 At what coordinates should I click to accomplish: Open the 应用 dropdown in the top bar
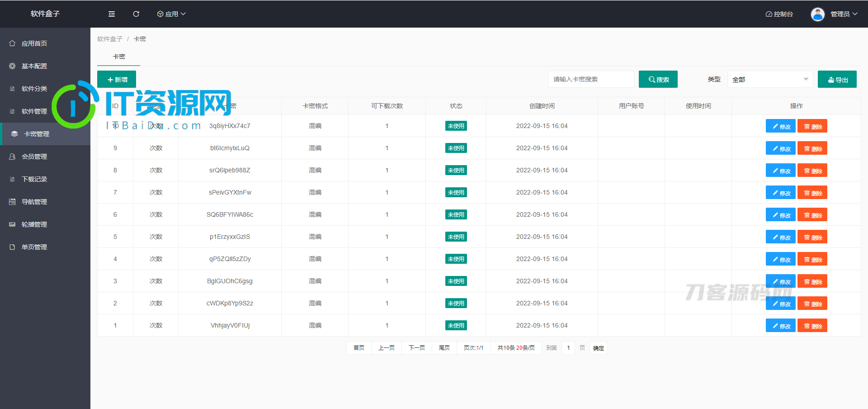click(x=171, y=14)
